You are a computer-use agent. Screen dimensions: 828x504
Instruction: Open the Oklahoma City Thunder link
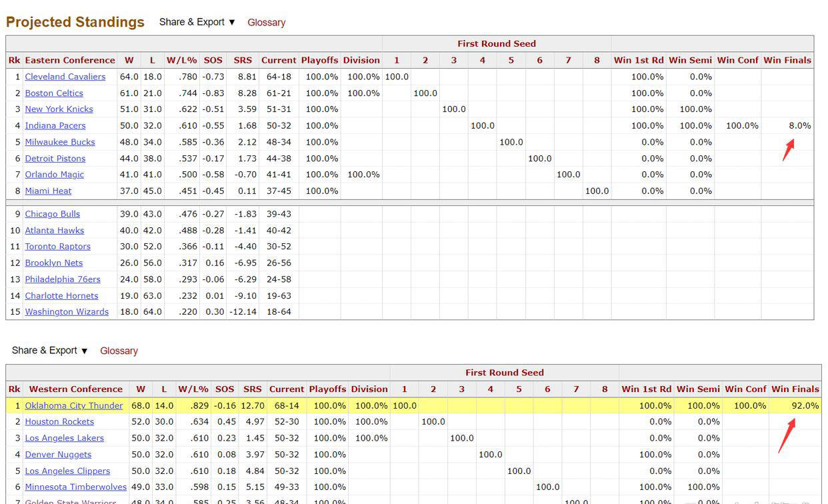tap(74, 405)
